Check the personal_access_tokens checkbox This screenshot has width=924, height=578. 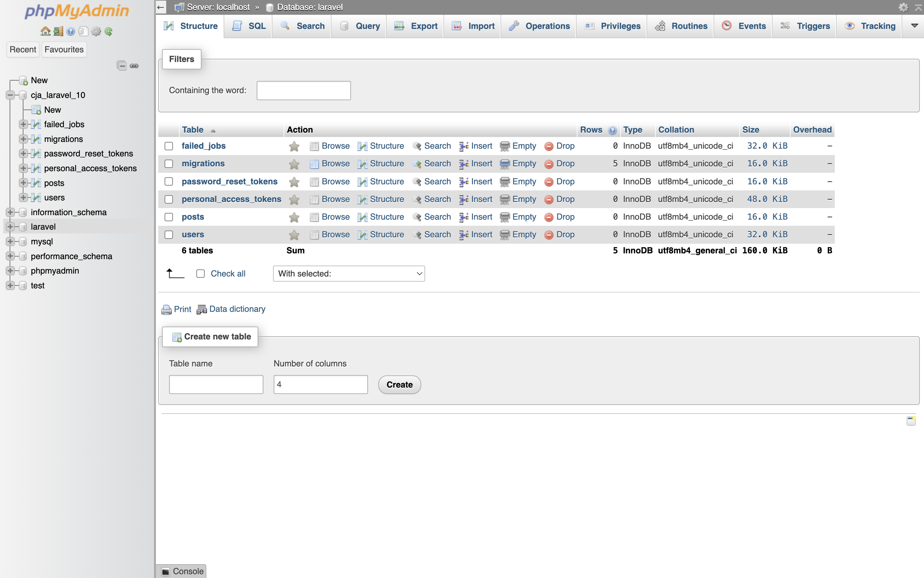click(x=169, y=199)
